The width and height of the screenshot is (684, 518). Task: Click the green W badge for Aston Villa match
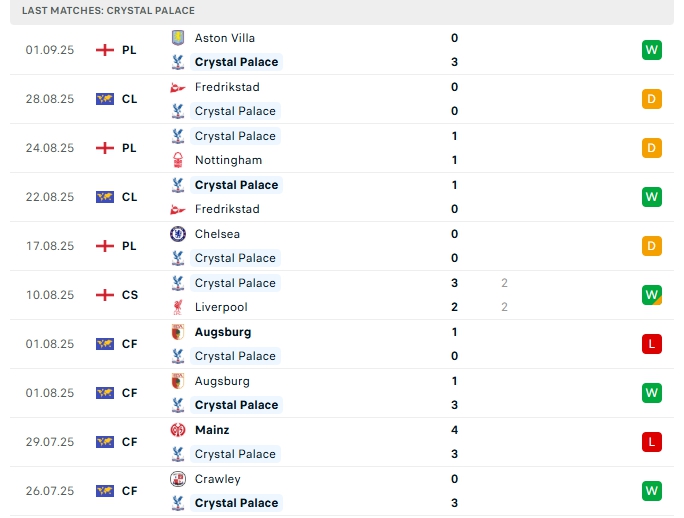coord(652,50)
